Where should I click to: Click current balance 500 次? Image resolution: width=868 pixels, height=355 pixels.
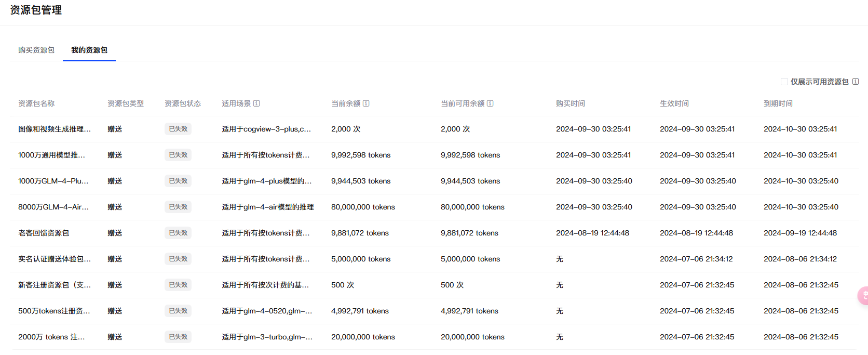point(343,285)
